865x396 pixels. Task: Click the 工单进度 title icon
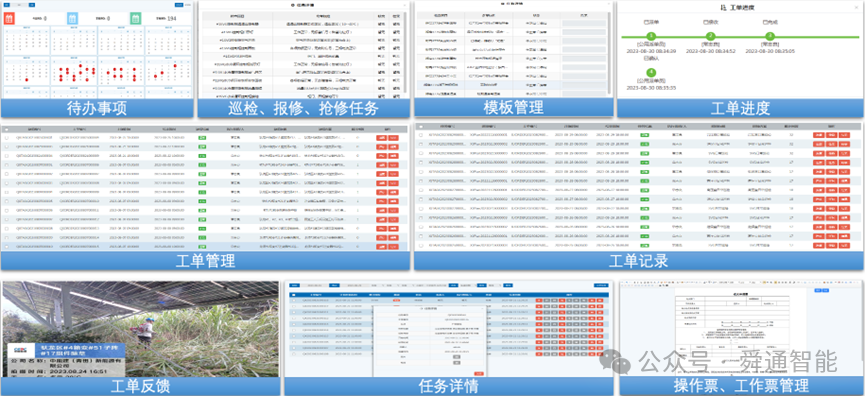tap(724, 7)
